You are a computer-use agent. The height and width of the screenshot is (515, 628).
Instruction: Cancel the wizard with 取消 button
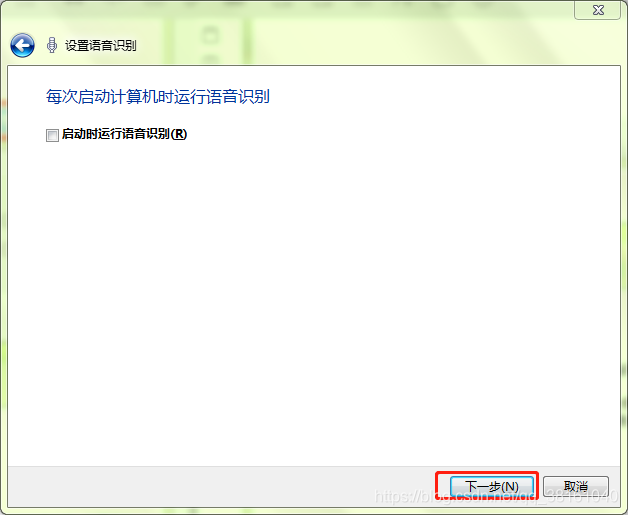click(x=576, y=487)
